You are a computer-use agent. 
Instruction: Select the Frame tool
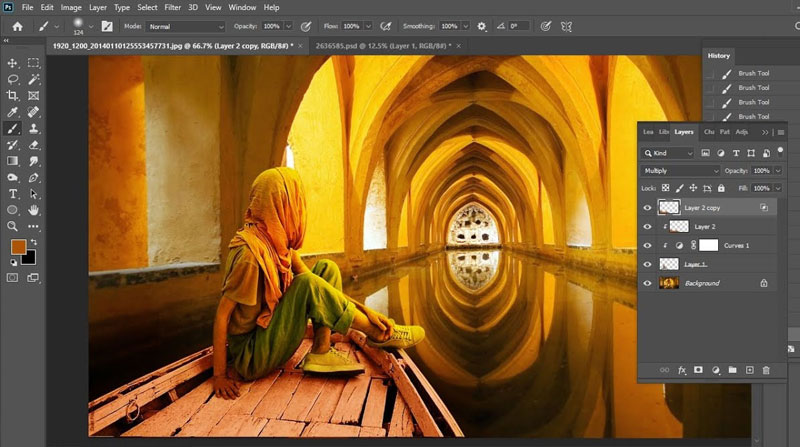(34, 95)
